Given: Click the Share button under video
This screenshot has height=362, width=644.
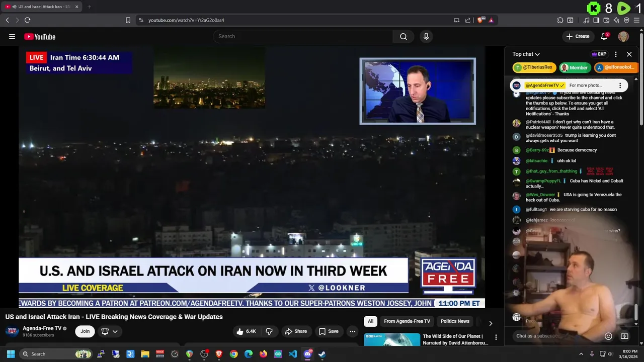Looking at the screenshot, I should coord(295,331).
